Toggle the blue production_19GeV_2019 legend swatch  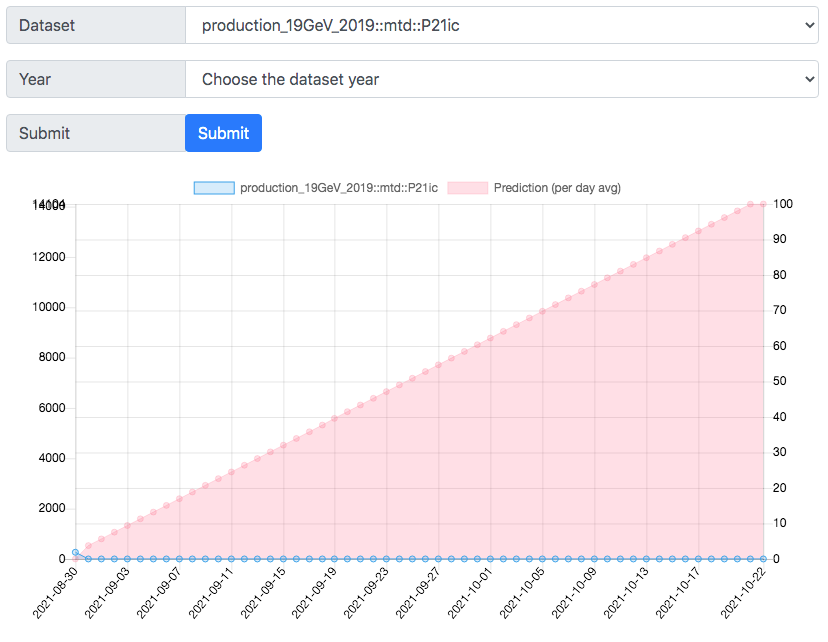pyautogui.click(x=214, y=188)
